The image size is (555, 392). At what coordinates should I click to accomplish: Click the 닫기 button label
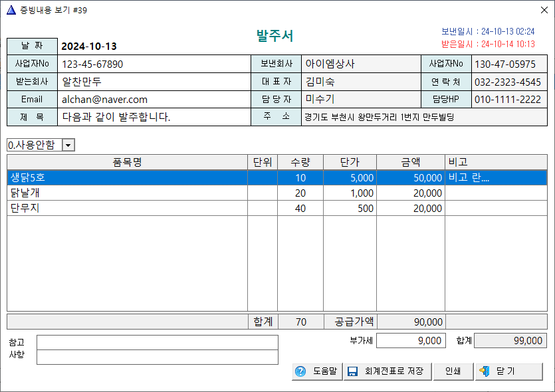[x=505, y=371]
